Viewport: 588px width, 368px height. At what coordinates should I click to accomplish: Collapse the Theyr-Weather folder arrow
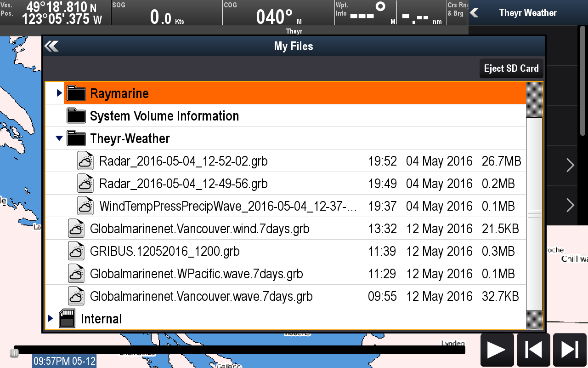click(x=59, y=138)
